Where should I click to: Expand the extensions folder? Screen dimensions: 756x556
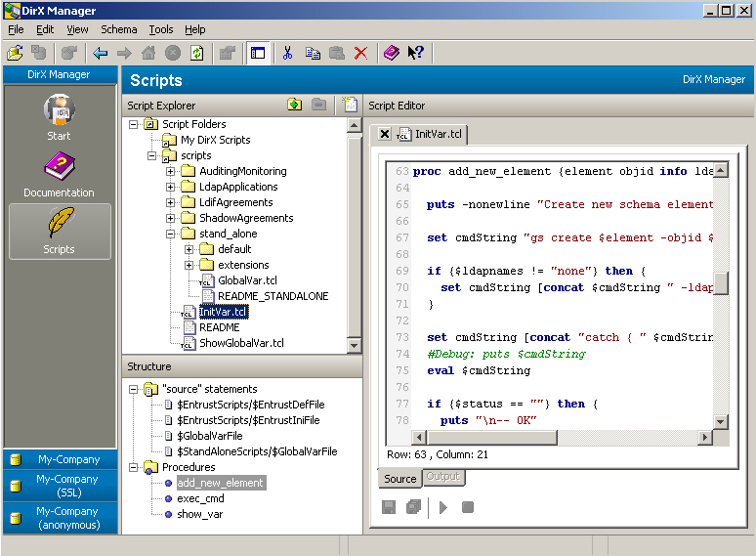(x=189, y=265)
